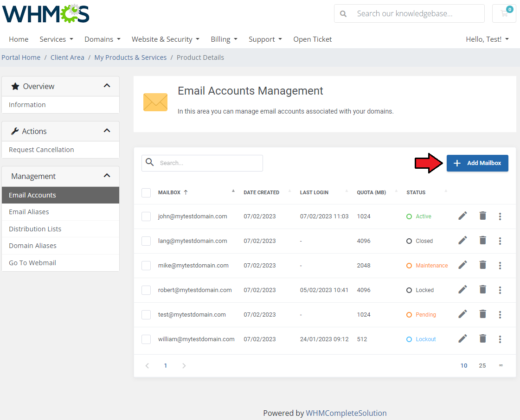Check the box for lang@mytestdomain.com

[x=146, y=241]
